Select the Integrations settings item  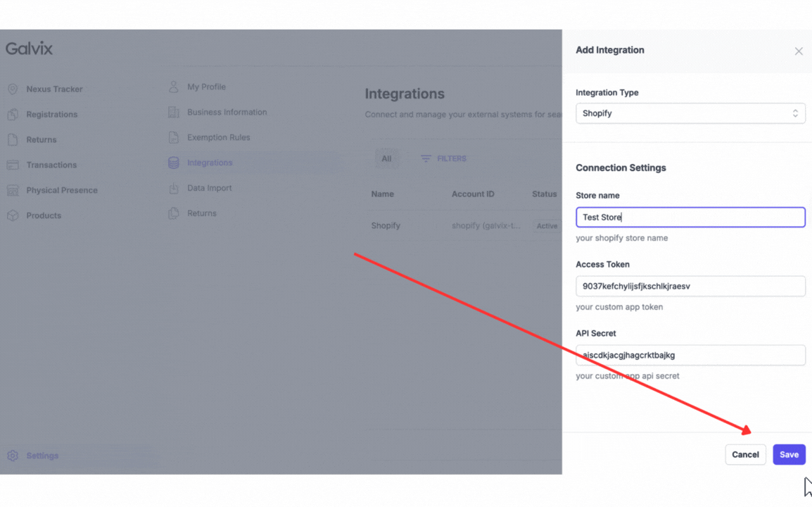click(210, 163)
